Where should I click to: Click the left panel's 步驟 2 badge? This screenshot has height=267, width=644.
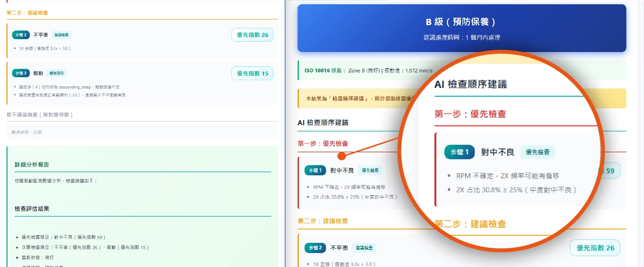tap(20, 35)
